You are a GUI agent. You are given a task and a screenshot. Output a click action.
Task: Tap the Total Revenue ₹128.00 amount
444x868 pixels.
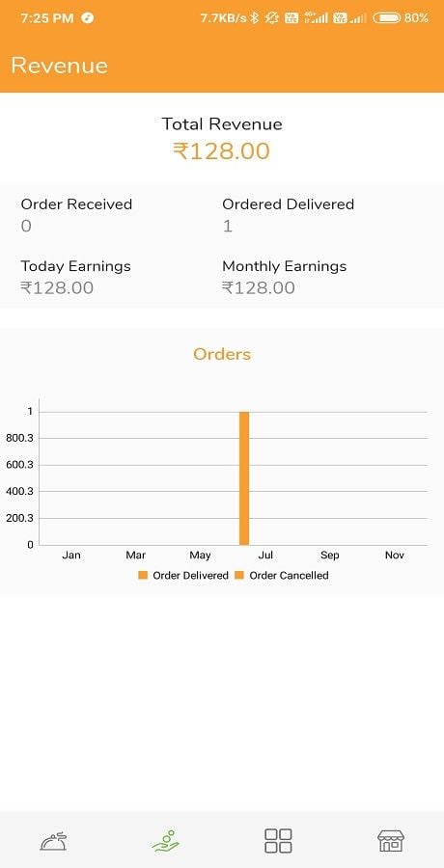coord(222,151)
